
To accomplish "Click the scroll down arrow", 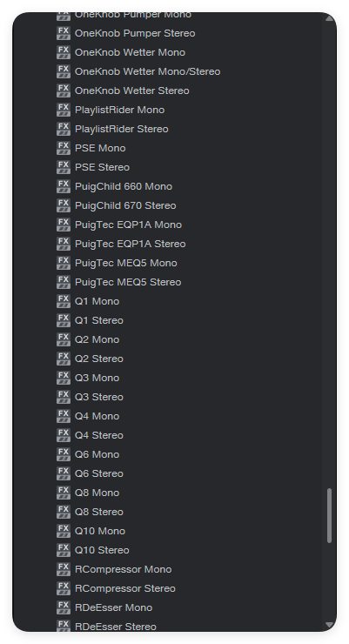I will (x=329, y=625).
